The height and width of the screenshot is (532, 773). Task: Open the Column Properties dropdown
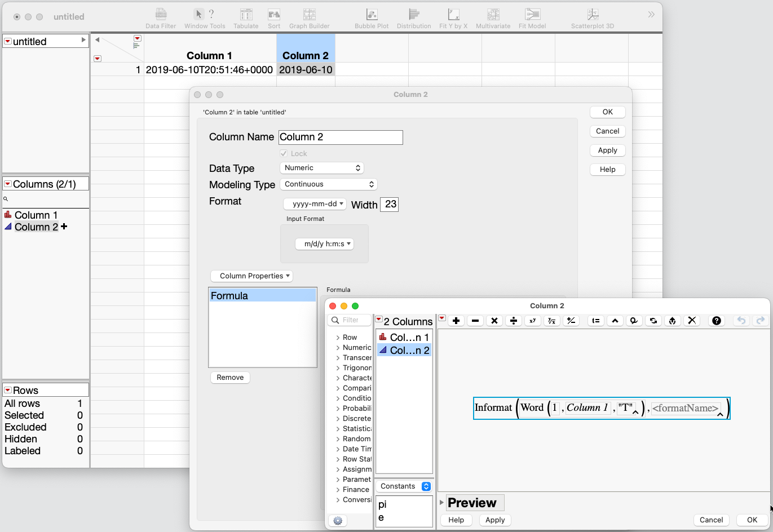tap(251, 276)
